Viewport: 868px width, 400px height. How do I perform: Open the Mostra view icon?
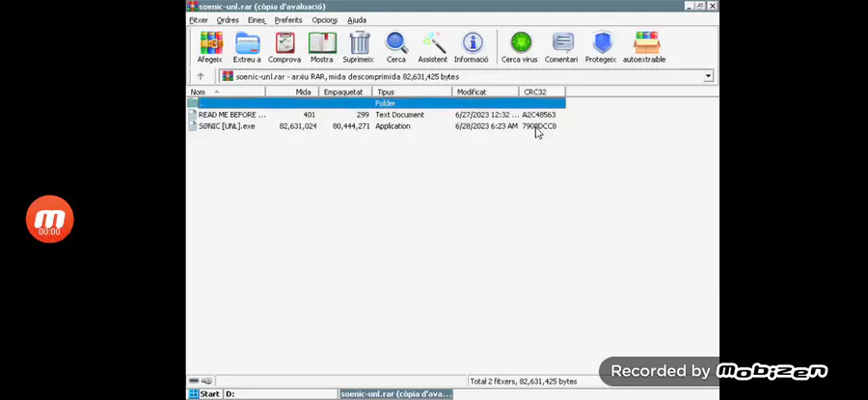(321, 43)
